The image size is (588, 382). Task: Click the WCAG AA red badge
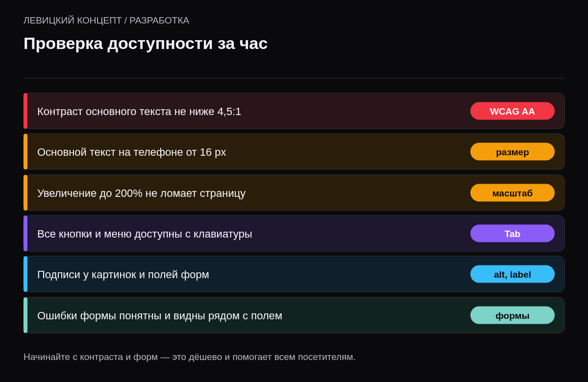513,111
